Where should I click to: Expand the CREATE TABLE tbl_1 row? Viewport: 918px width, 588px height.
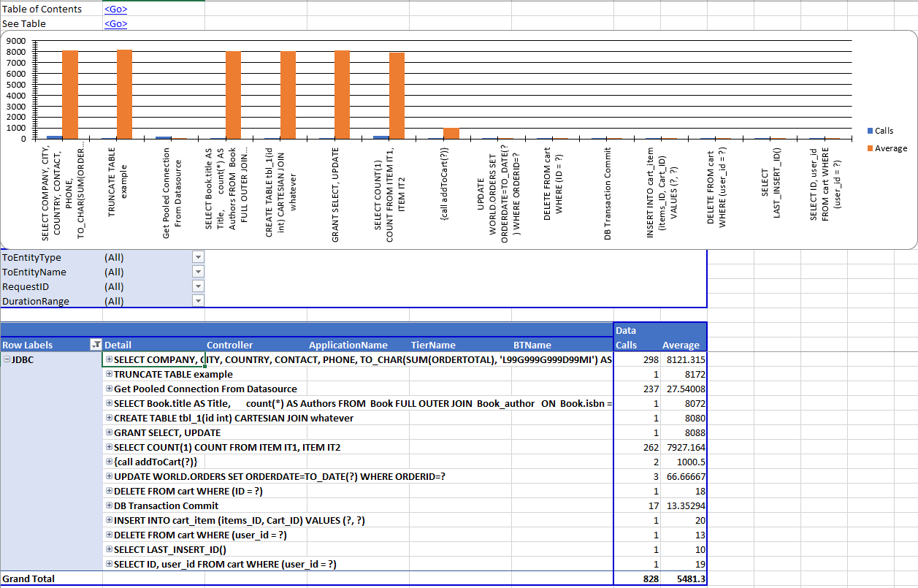(x=110, y=418)
